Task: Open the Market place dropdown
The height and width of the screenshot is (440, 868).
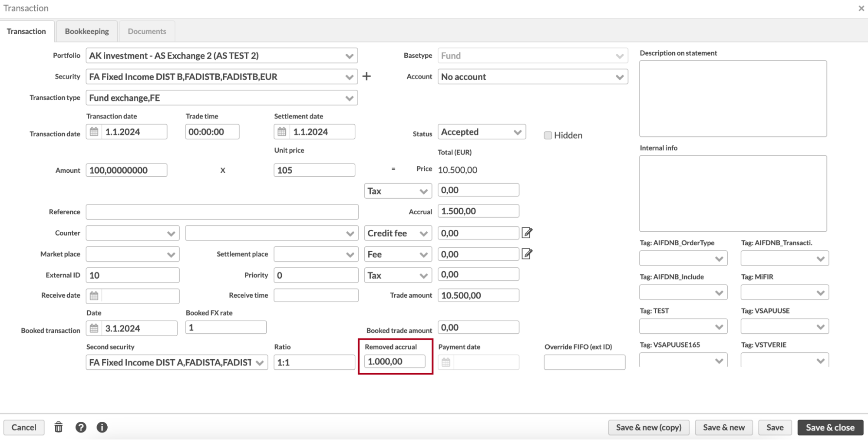Action: [x=132, y=254]
